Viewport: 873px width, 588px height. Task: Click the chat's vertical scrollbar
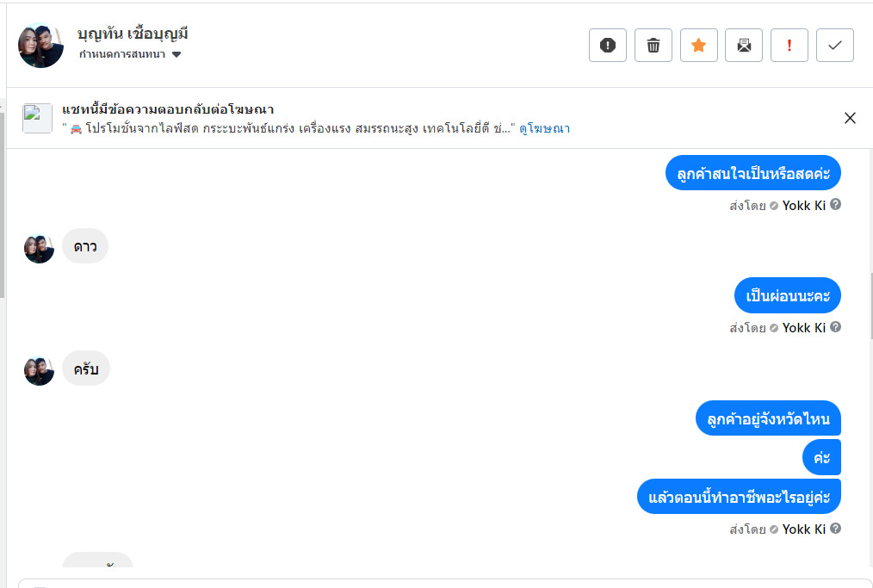click(x=870, y=306)
